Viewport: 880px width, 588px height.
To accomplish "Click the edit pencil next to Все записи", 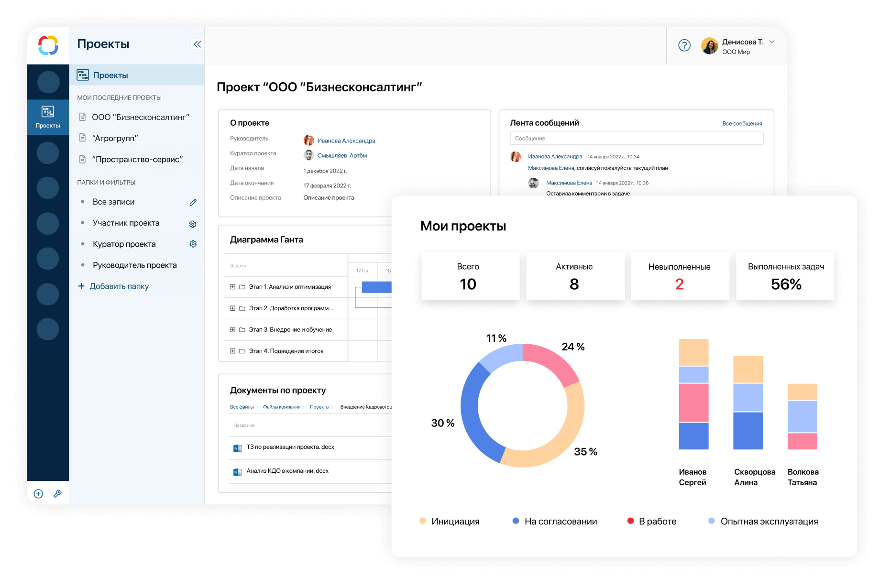I will [193, 202].
